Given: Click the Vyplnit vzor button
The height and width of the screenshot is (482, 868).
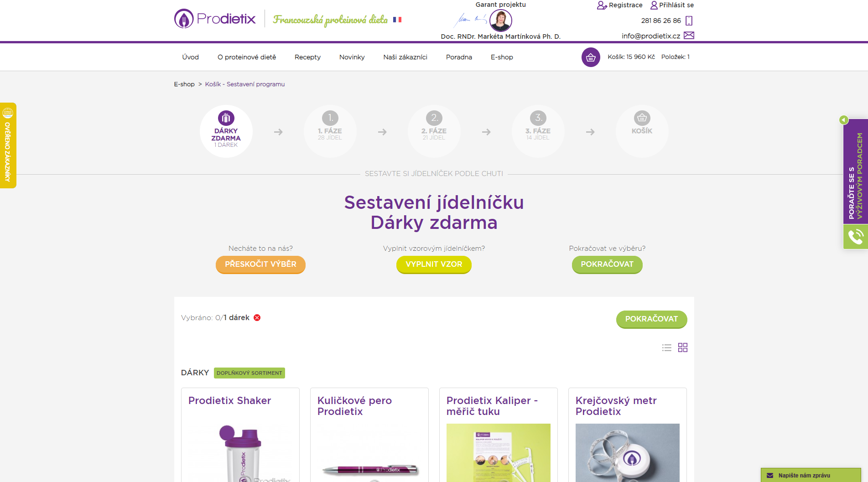Looking at the screenshot, I should point(434,264).
